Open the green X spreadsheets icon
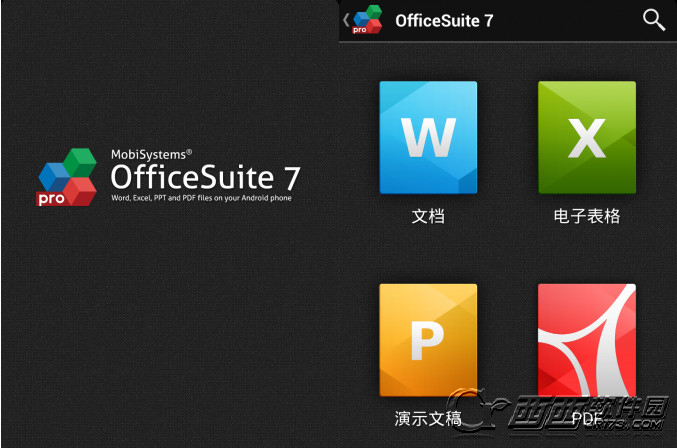 (587, 137)
